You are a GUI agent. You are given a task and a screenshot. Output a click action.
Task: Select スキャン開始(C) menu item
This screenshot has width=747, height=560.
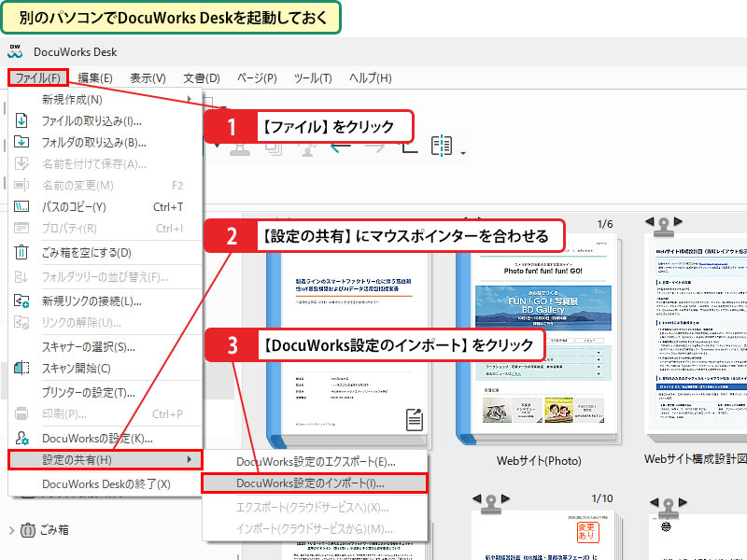pyautogui.click(x=106, y=368)
